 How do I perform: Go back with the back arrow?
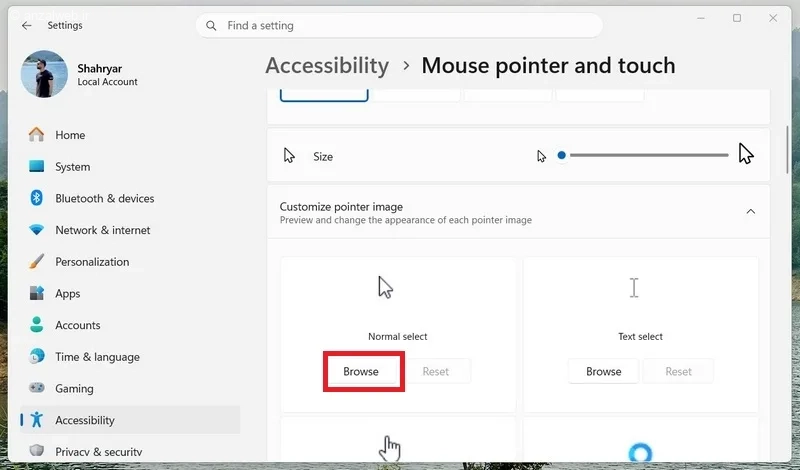point(27,26)
